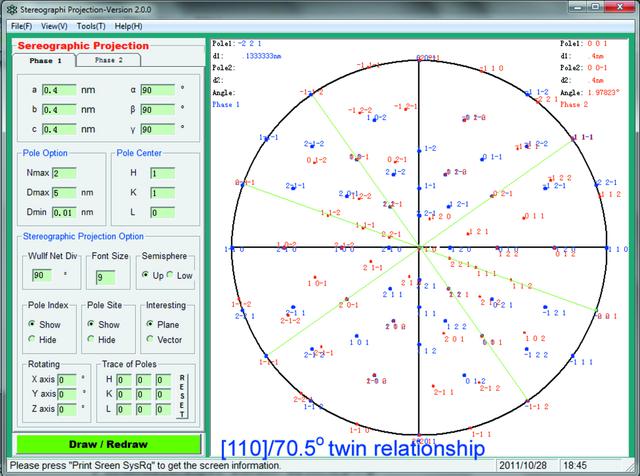This screenshot has height=476, width=640.
Task: Click the blue 1 0 1 pole point
Action: [x=357, y=336]
